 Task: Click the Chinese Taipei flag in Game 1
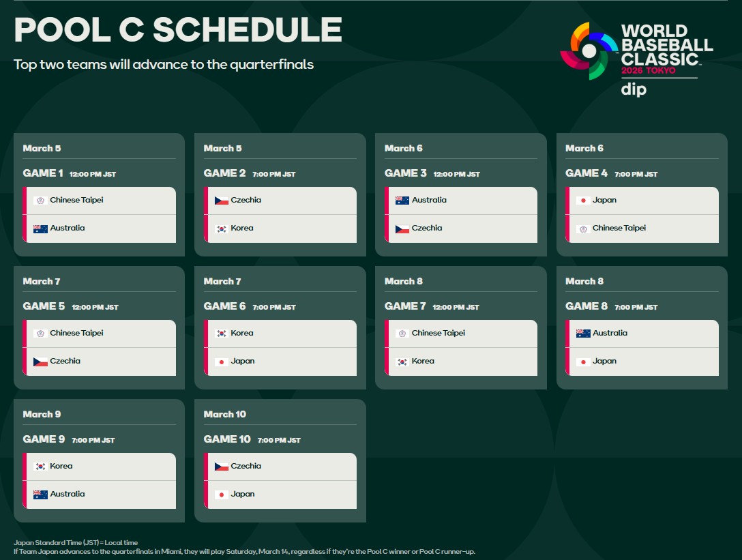[40, 201]
